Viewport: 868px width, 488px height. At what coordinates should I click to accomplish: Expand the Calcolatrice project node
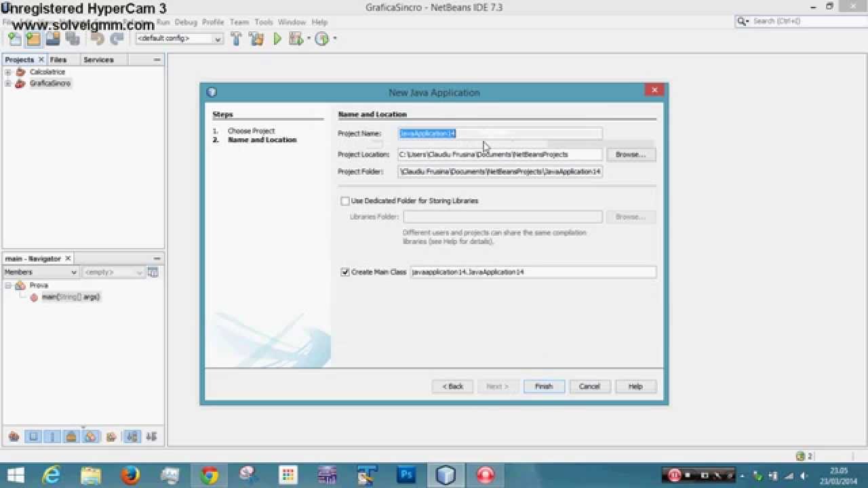tap(8, 72)
